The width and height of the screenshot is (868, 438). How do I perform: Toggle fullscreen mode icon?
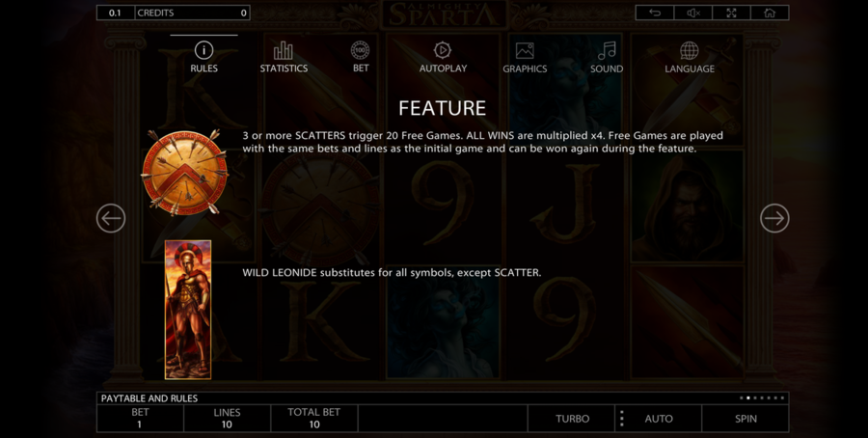731,13
